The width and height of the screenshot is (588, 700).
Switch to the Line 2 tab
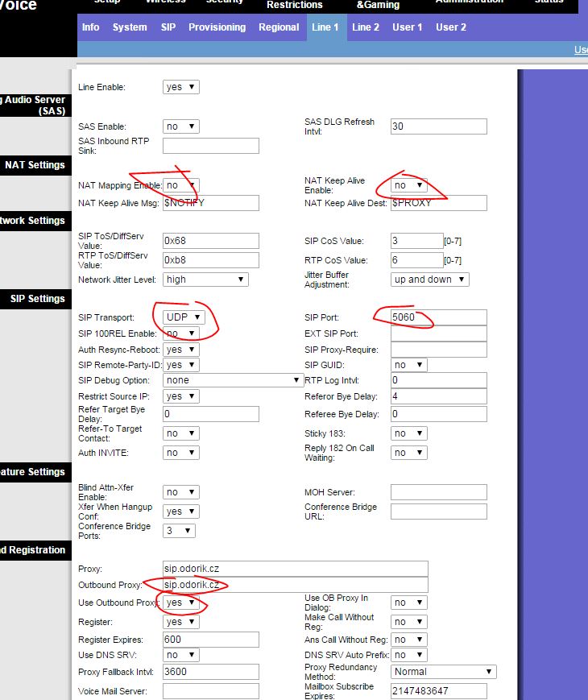[x=365, y=27]
